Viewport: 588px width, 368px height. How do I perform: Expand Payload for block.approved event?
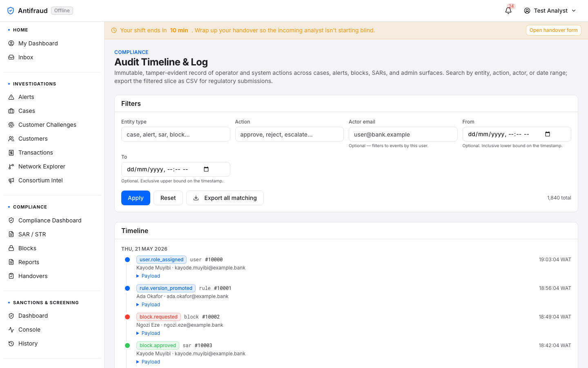pos(148,362)
